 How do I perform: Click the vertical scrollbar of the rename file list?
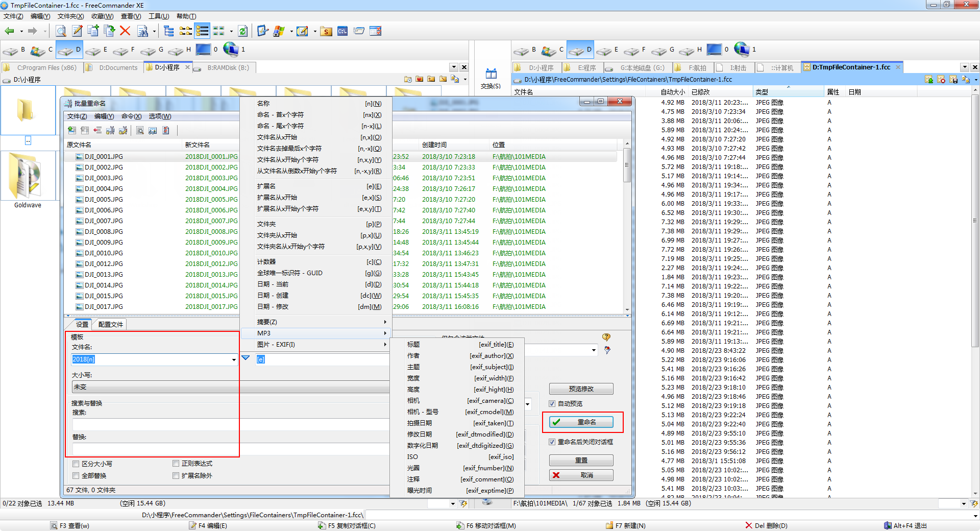(627, 227)
